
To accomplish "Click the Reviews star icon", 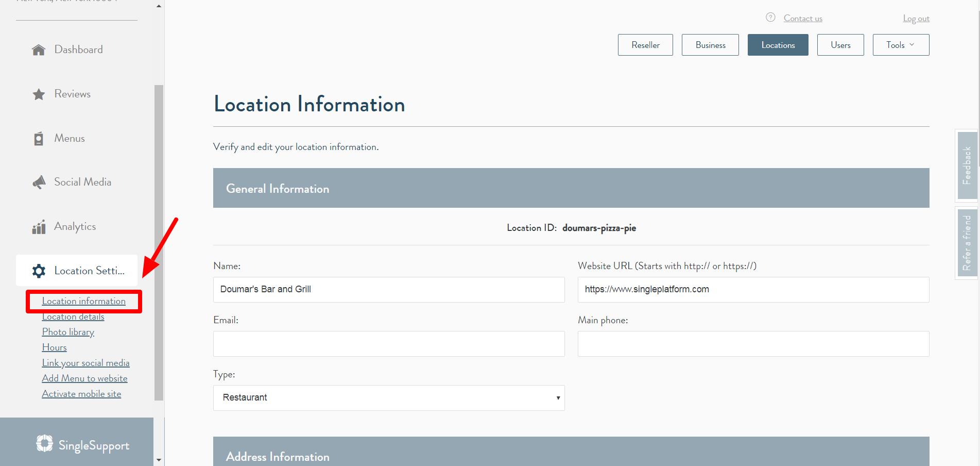I will coord(39,94).
